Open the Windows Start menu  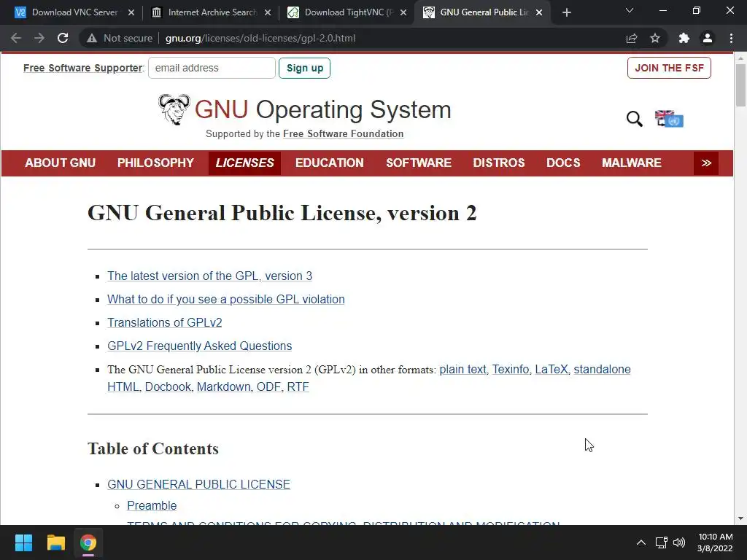click(x=23, y=542)
